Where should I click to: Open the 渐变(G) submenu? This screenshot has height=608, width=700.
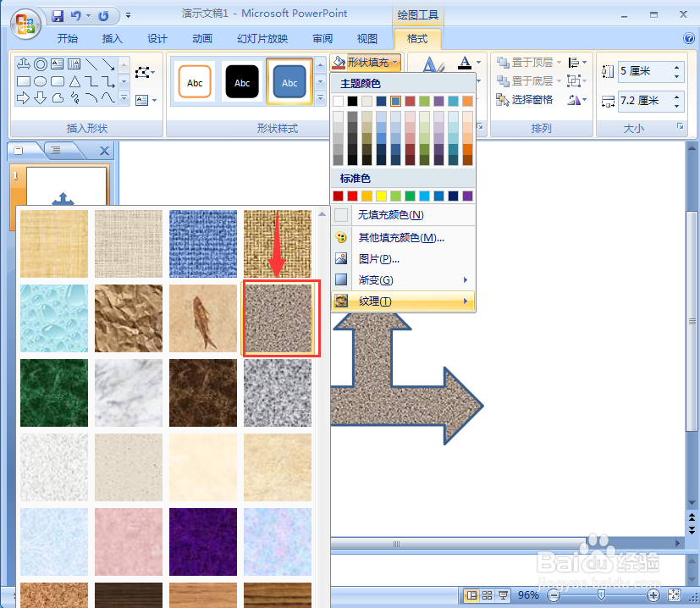pos(403,280)
